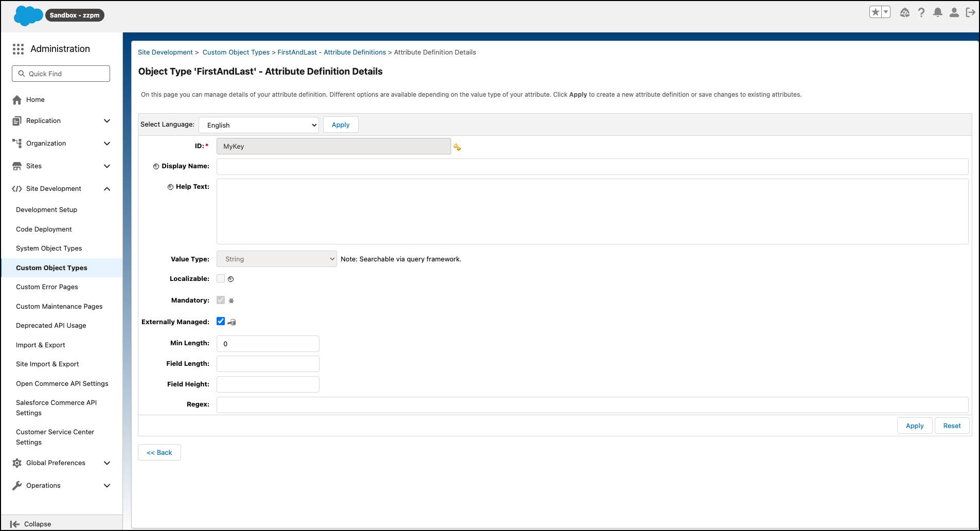
Task: Uncheck the Externally Managed checkbox
Action: 221,321
